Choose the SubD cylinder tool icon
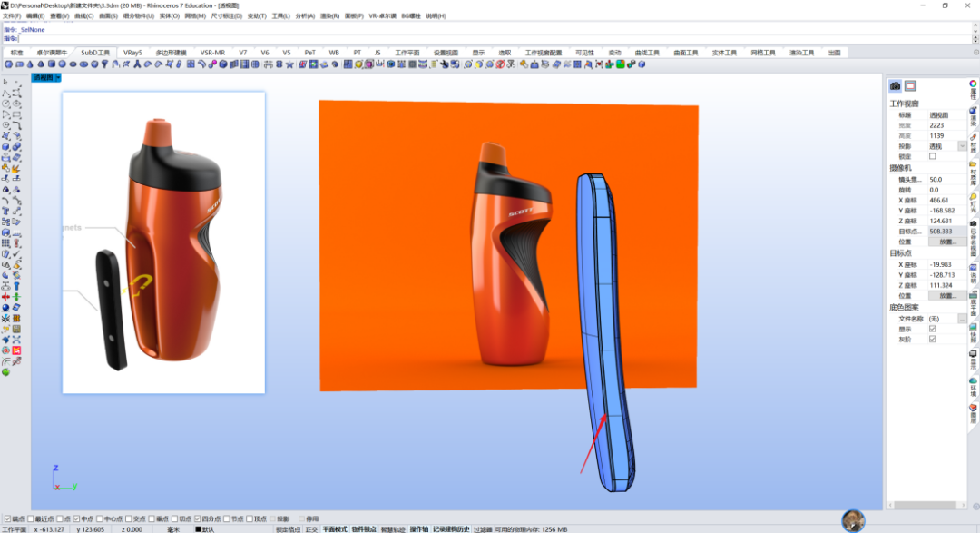This screenshot has width=980, height=533. point(51,64)
